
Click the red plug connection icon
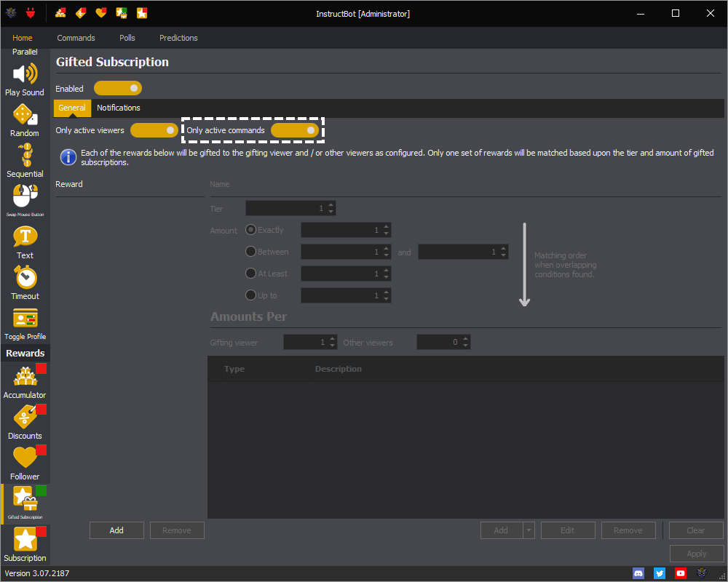(x=31, y=13)
